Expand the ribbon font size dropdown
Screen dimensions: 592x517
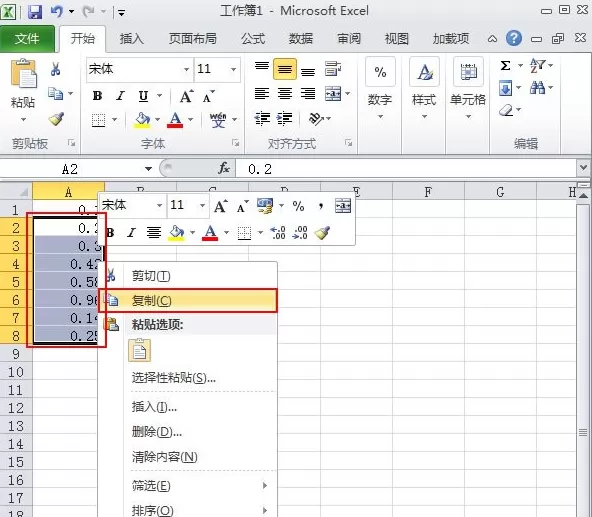(x=233, y=69)
